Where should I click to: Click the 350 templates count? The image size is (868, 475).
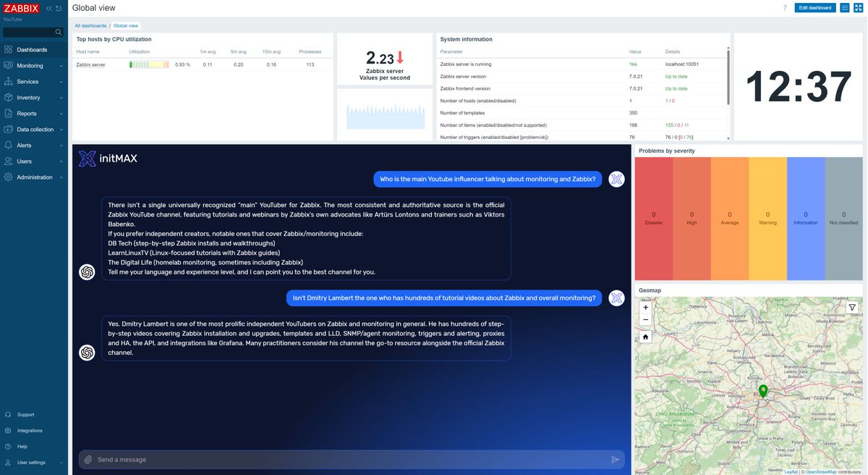click(634, 113)
